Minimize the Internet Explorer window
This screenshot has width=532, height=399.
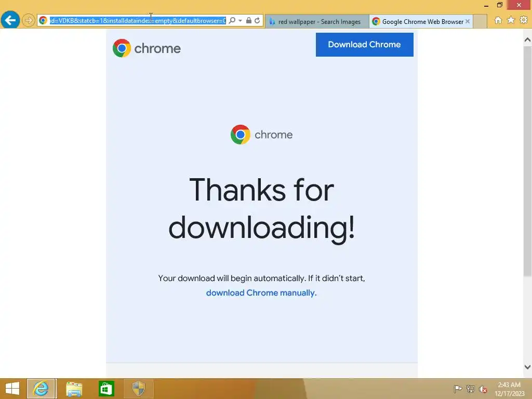(x=486, y=5)
